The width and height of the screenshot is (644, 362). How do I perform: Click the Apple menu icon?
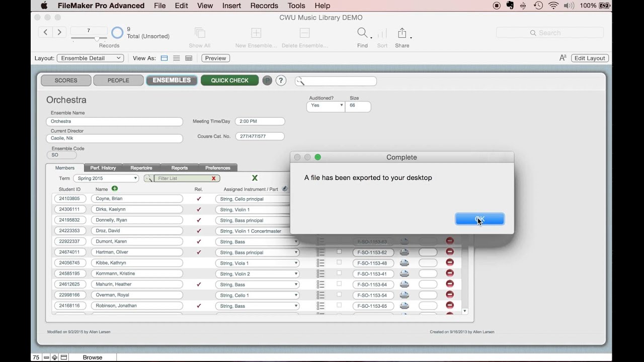point(44,6)
